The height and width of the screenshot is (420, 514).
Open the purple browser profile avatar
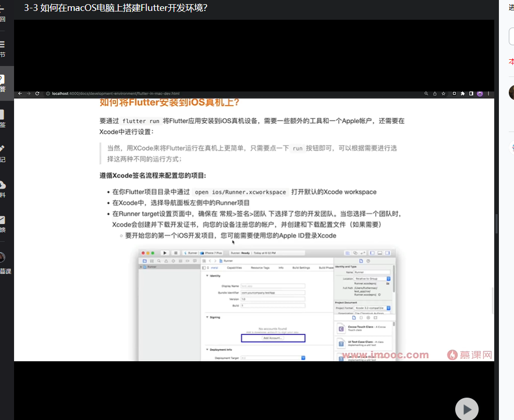(x=480, y=94)
